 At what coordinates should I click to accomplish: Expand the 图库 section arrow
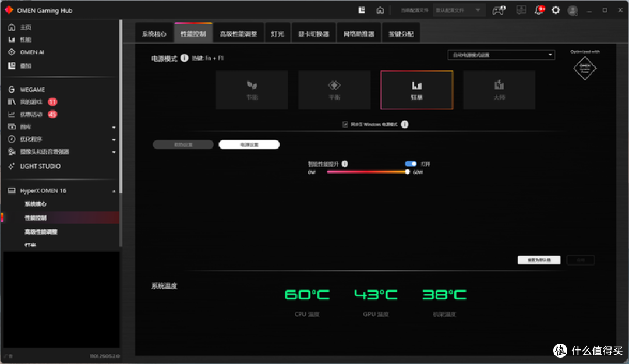pos(114,127)
